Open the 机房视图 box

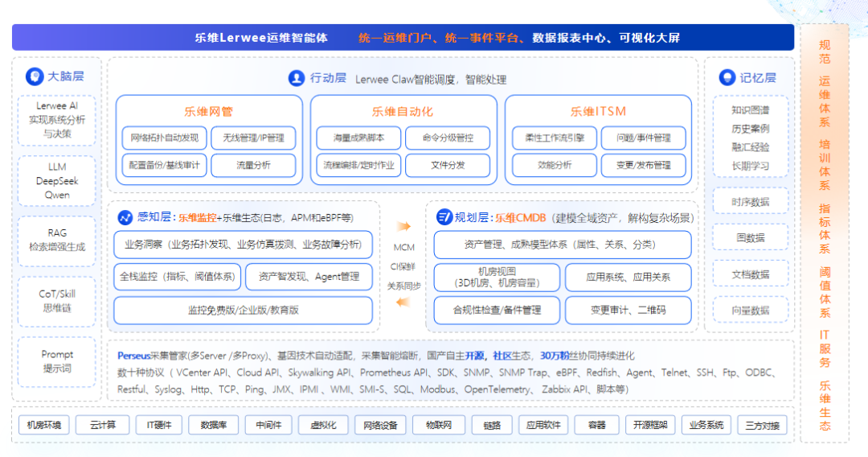tap(497, 277)
